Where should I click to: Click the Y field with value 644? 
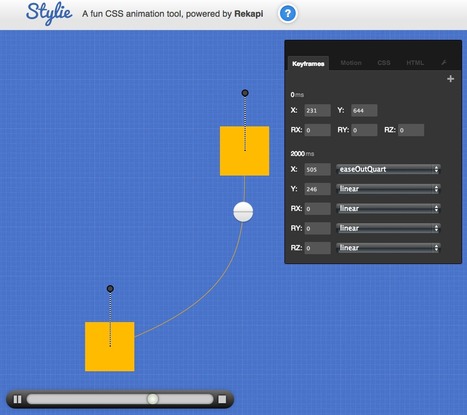(x=364, y=110)
